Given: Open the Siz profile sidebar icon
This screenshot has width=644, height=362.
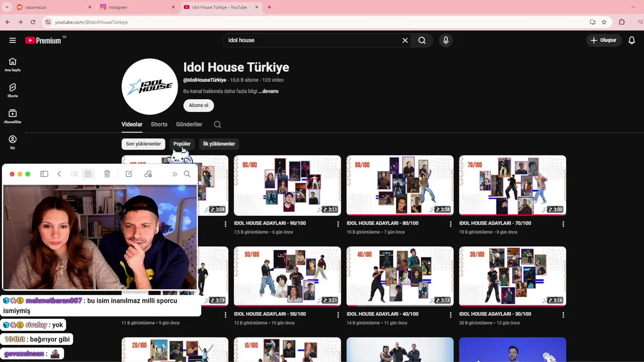Looking at the screenshot, I should coord(13,142).
